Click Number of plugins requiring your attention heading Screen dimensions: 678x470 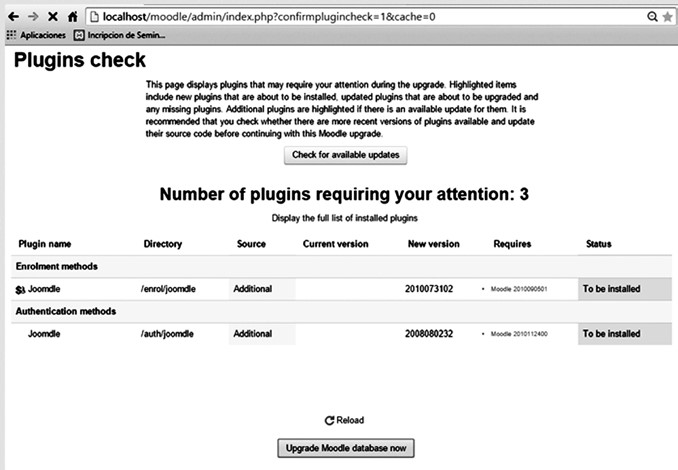click(x=344, y=194)
